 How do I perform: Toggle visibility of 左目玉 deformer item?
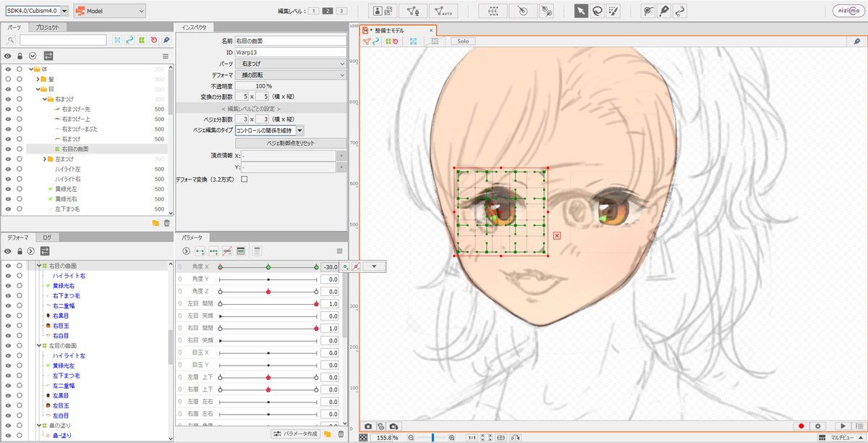(7, 406)
